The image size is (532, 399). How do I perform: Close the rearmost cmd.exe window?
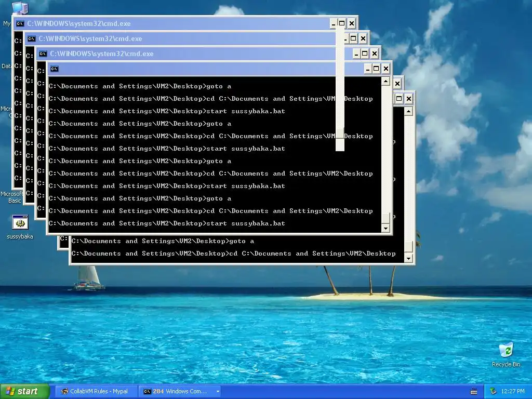tap(352, 23)
